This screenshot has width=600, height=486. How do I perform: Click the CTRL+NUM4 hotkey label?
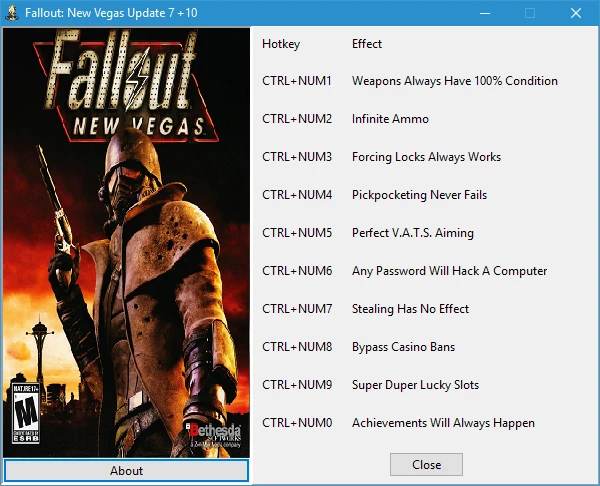[297, 194]
